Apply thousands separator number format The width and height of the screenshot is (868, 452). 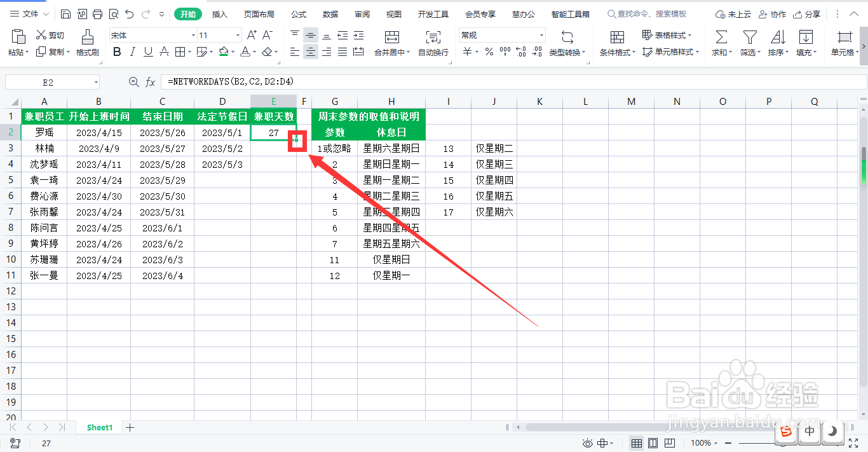click(x=505, y=52)
